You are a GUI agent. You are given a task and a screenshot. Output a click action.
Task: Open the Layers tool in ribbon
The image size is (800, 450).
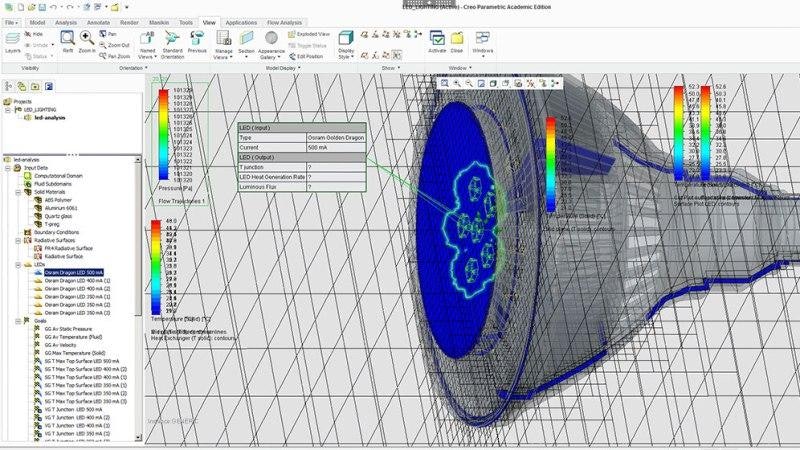[x=13, y=40]
